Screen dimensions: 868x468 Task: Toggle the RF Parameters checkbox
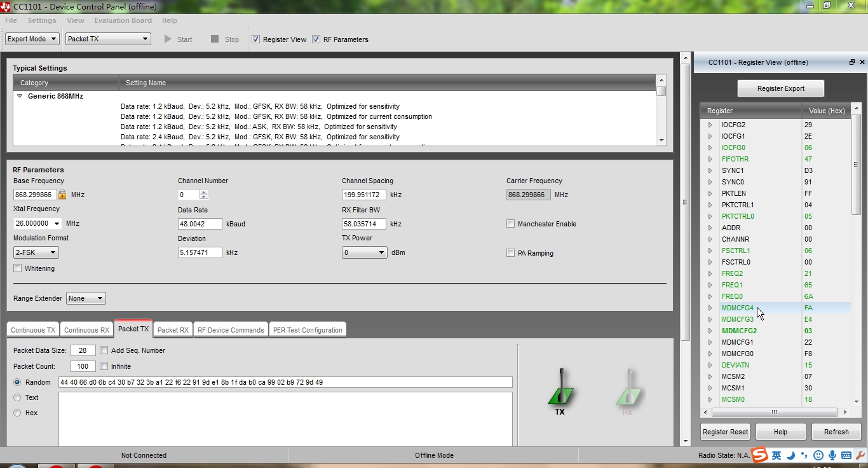click(316, 39)
